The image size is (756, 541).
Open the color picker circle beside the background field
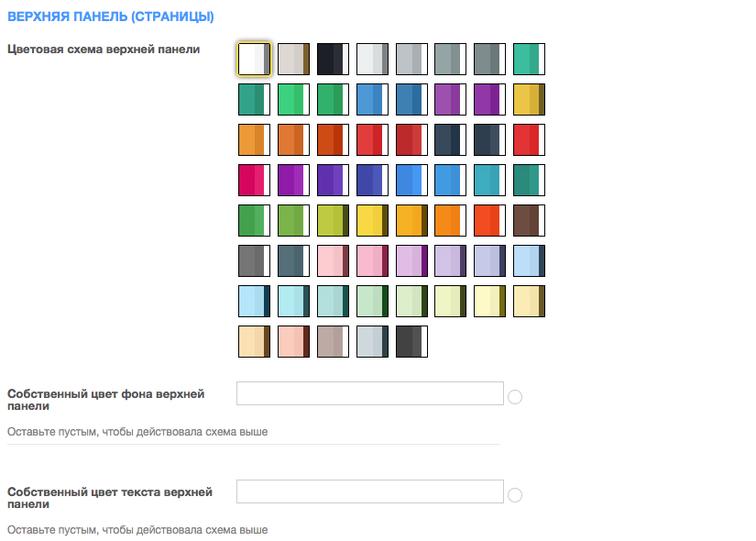(x=515, y=397)
